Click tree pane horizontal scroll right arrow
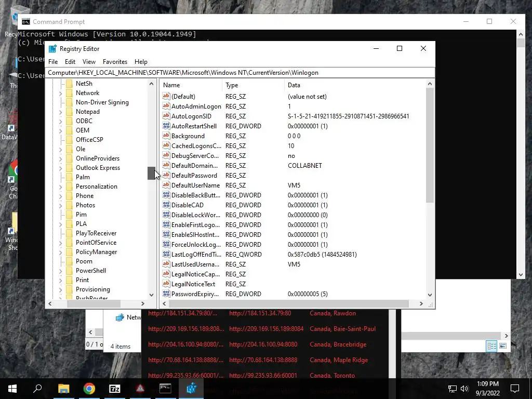The height and width of the screenshot is (399, 532). tap(142, 303)
